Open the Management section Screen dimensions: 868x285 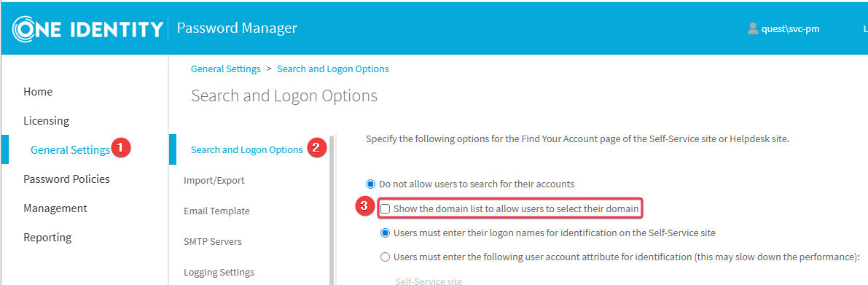point(55,208)
